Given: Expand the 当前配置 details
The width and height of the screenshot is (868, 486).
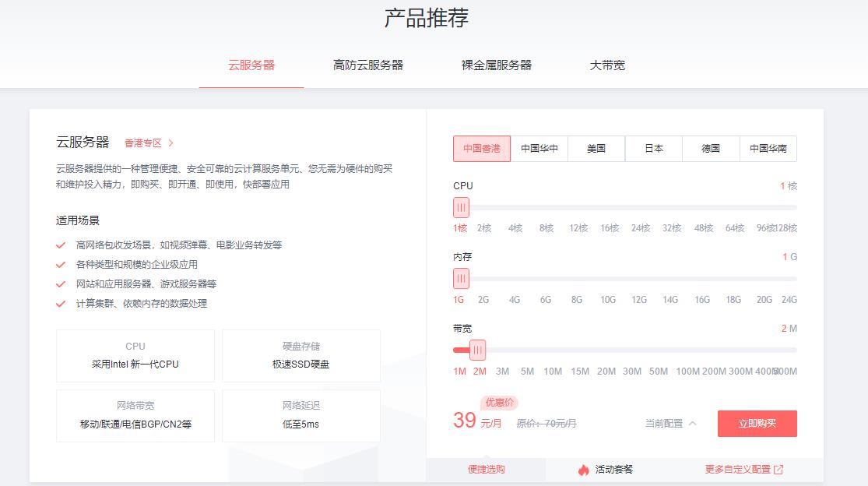Looking at the screenshot, I should click(x=670, y=424).
